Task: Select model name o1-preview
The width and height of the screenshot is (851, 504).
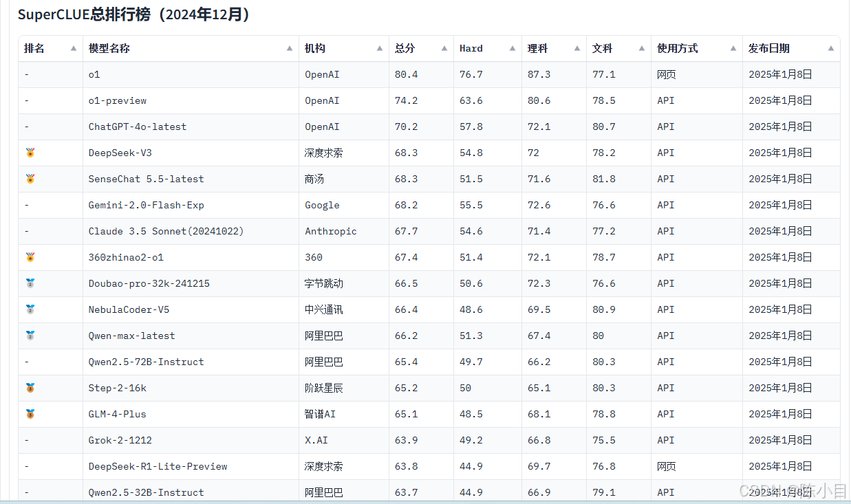Action: pos(118,100)
